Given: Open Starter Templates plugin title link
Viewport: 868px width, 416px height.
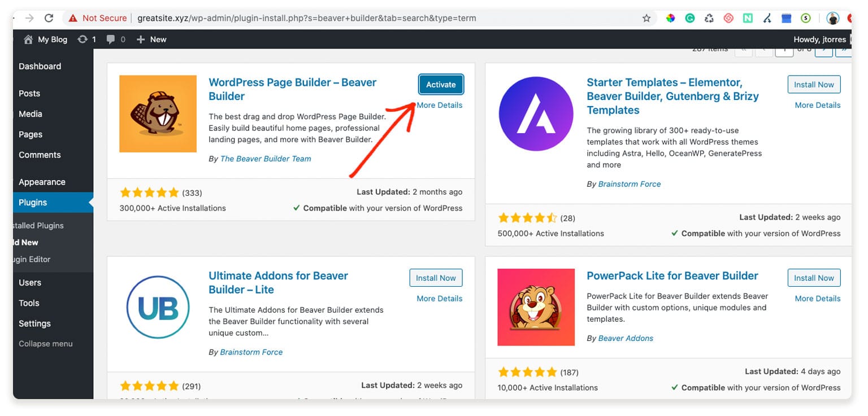Looking at the screenshot, I should pyautogui.click(x=672, y=96).
